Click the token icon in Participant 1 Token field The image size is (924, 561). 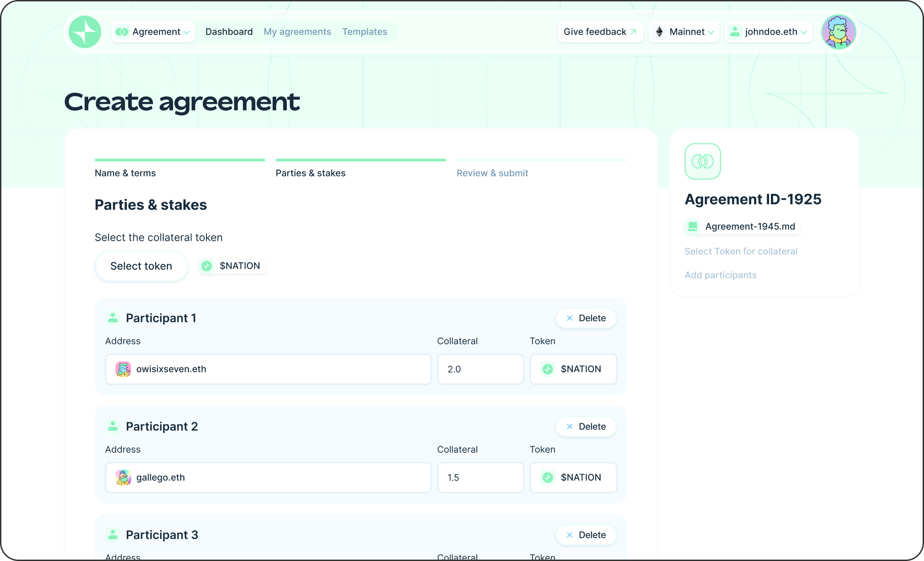click(548, 369)
